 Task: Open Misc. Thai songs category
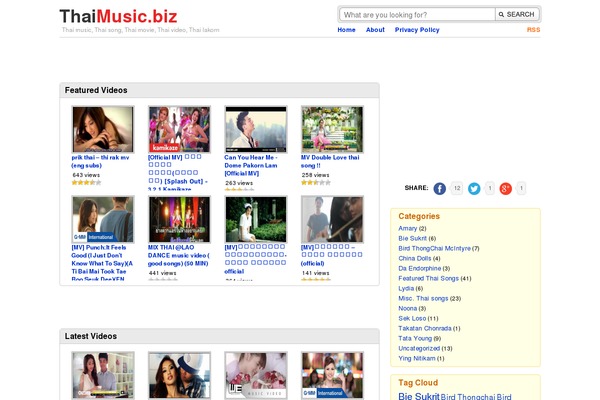pos(423,298)
